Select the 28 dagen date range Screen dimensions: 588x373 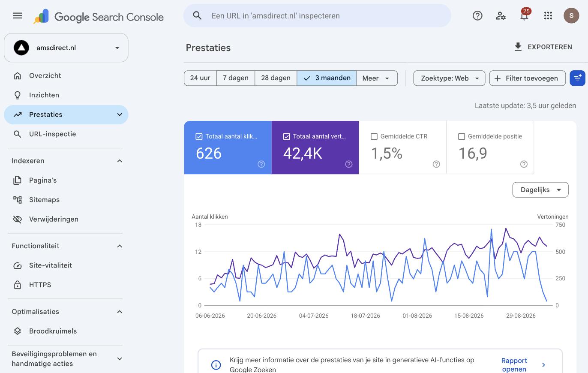[x=276, y=78]
